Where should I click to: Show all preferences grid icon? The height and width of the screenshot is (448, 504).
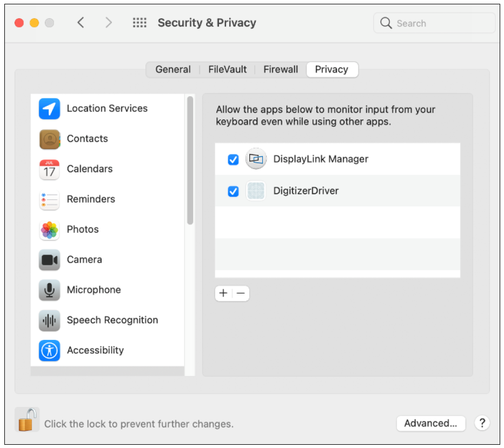click(140, 23)
